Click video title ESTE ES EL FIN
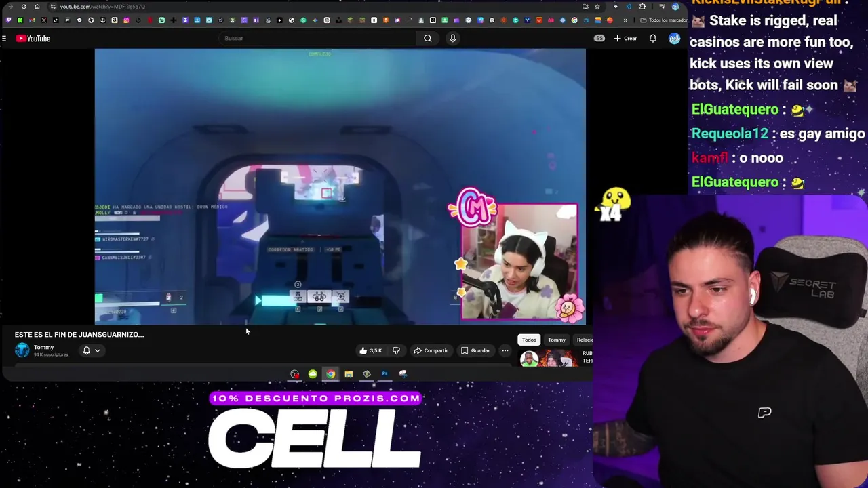The height and width of the screenshot is (488, 868). pos(79,334)
